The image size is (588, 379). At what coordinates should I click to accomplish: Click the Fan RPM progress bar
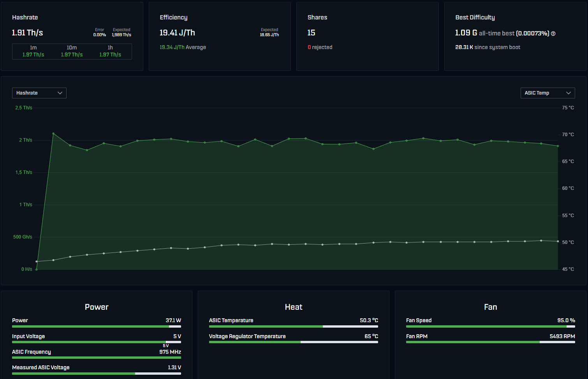click(490, 342)
